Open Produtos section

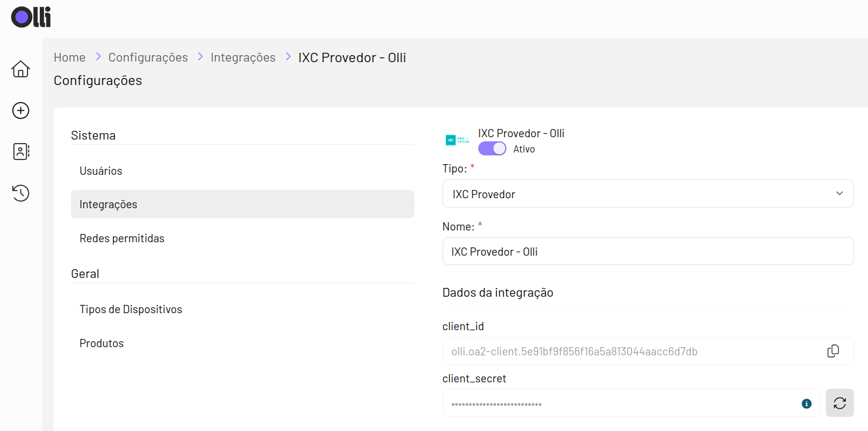[x=242, y=343]
